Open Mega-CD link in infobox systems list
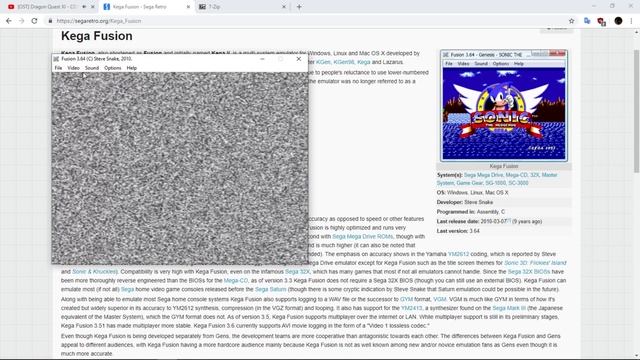The image size is (640, 360). click(516, 175)
